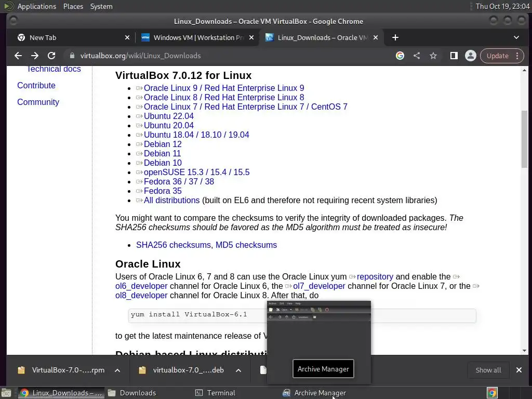Viewport: 532px width, 399px height.
Task: Open the All distributions link
Action: pyautogui.click(x=171, y=200)
